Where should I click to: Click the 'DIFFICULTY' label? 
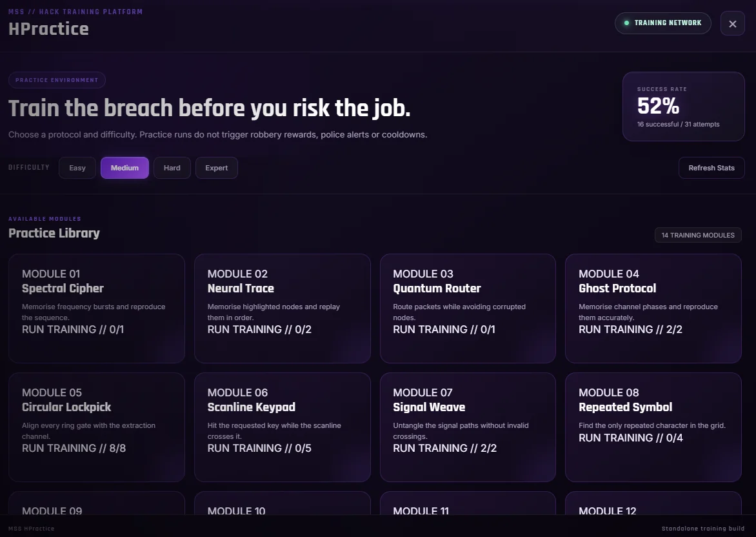tap(29, 167)
